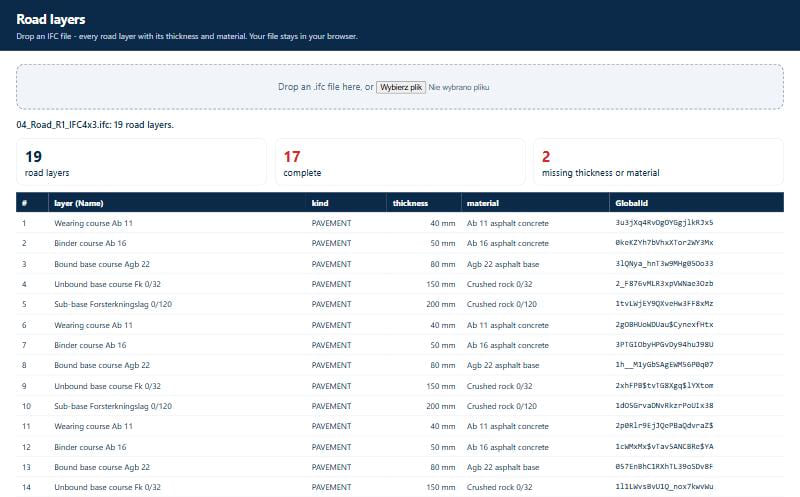Screen dimensions: 800x497
Task: Select 'Wearing course Ab 11' in row 6
Action: pyautogui.click(x=93, y=325)
